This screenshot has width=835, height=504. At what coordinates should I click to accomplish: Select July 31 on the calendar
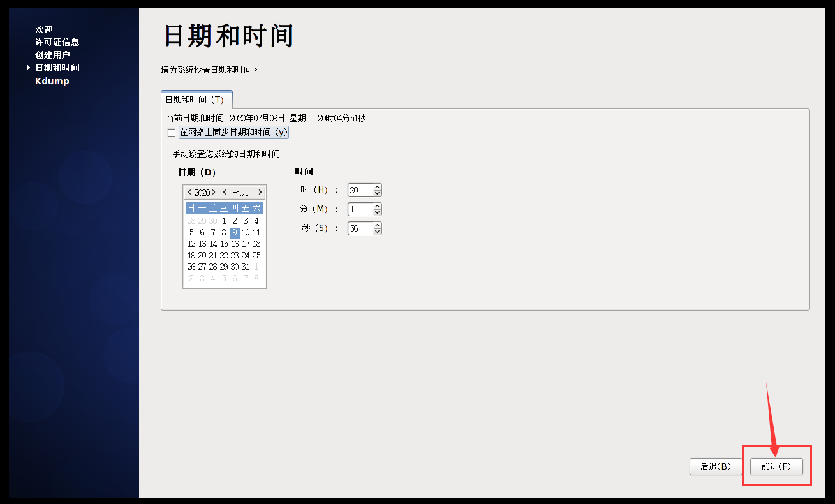point(246,267)
